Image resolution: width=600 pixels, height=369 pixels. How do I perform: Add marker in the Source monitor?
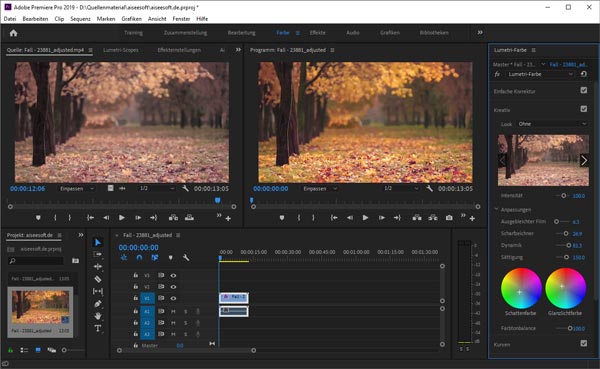(x=38, y=217)
